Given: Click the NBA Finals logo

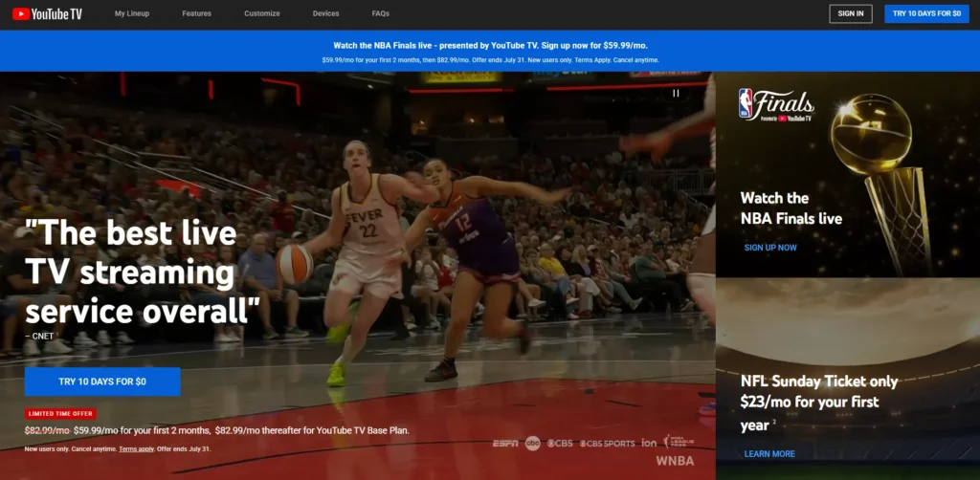Looking at the screenshot, I should coord(775,105).
